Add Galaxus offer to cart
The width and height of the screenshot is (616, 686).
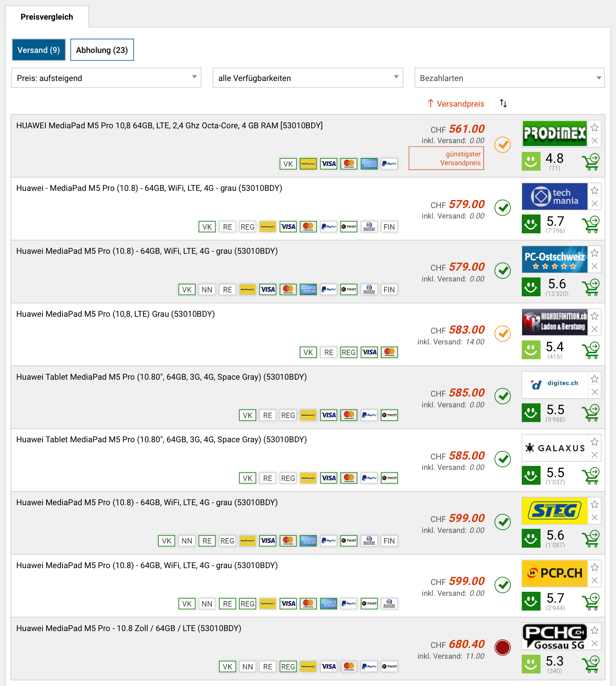click(x=591, y=476)
